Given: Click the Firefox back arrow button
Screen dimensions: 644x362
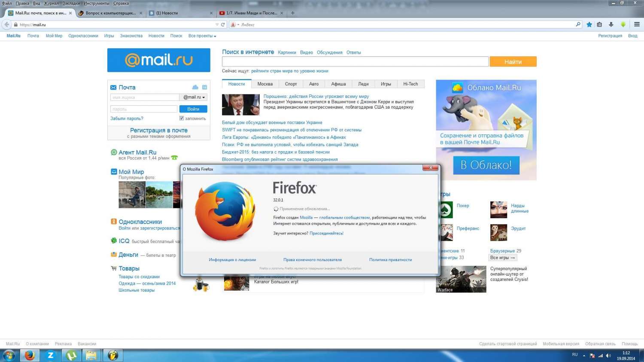Looking at the screenshot, I should [6, 24].
